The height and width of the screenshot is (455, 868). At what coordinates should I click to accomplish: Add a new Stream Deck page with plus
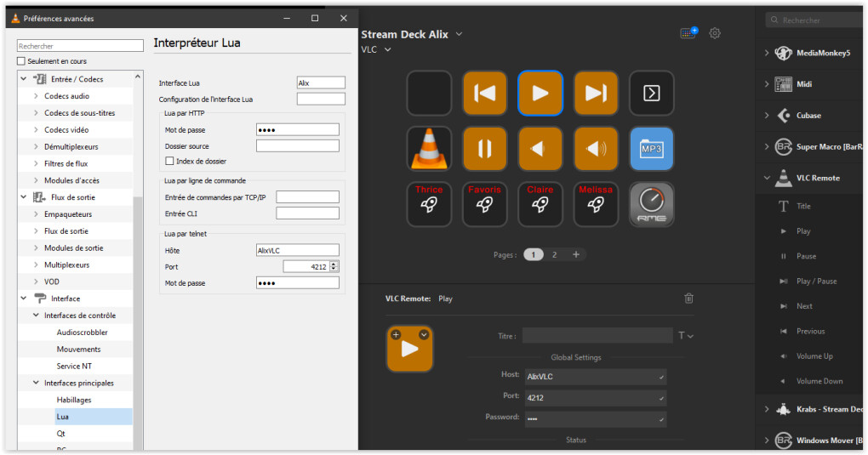pos(576,254)
